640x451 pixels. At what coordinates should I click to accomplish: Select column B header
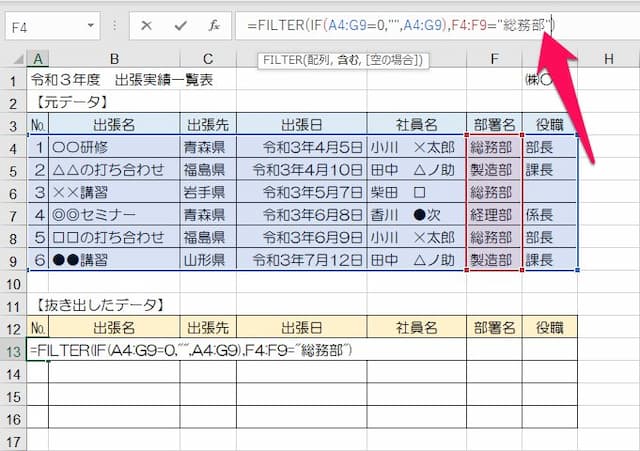tap(114, 59)
